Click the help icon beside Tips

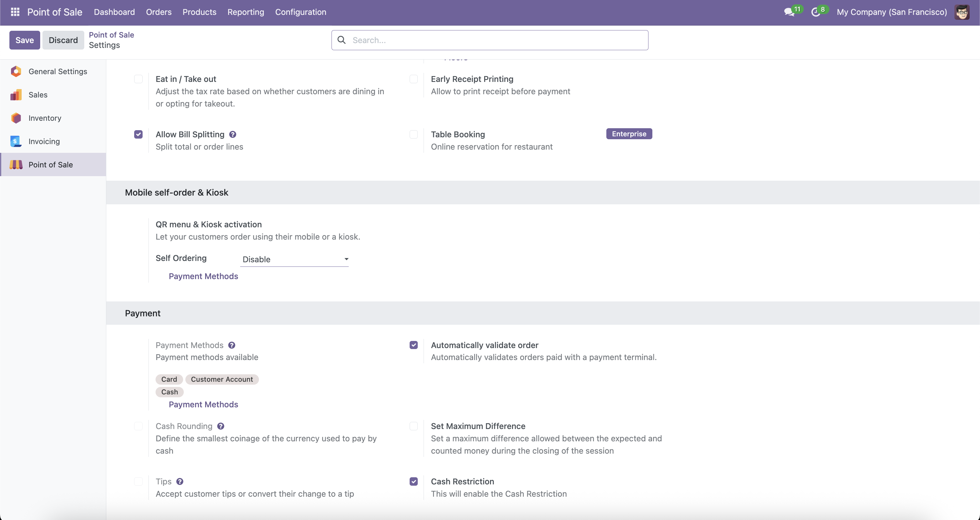click(180, 481)
